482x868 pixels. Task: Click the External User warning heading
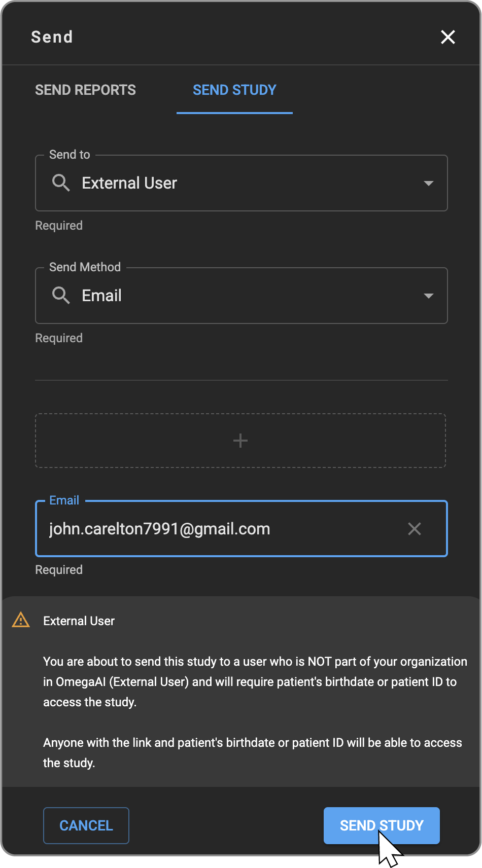(79, 621)
